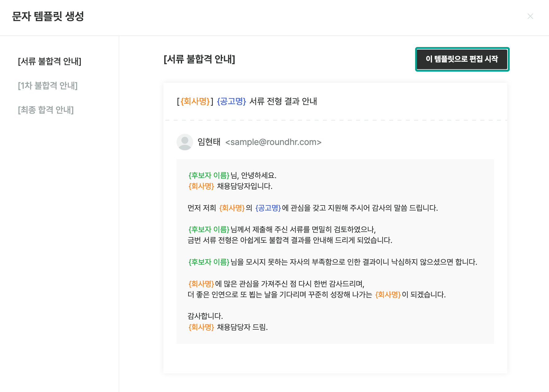The height and width of the screenshot is (392, 549).
Task: Close the 문자 템플릿 생성 dialog
Action: point(530,16)
